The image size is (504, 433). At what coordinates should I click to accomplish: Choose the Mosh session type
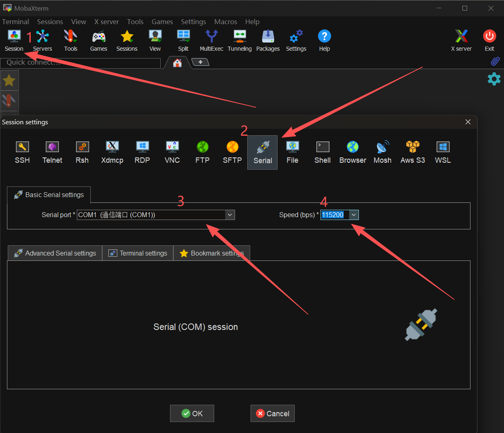pyautogui.click(x=383, y=152)
